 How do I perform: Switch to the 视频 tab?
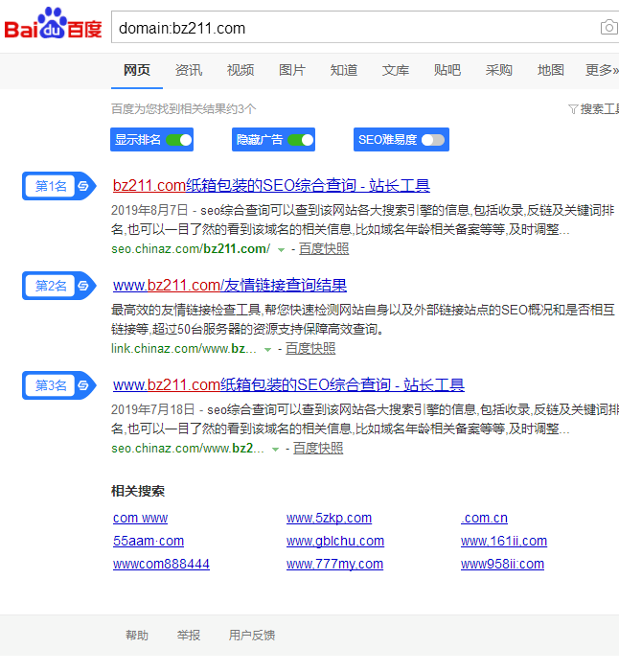click(x=241, y=70)
